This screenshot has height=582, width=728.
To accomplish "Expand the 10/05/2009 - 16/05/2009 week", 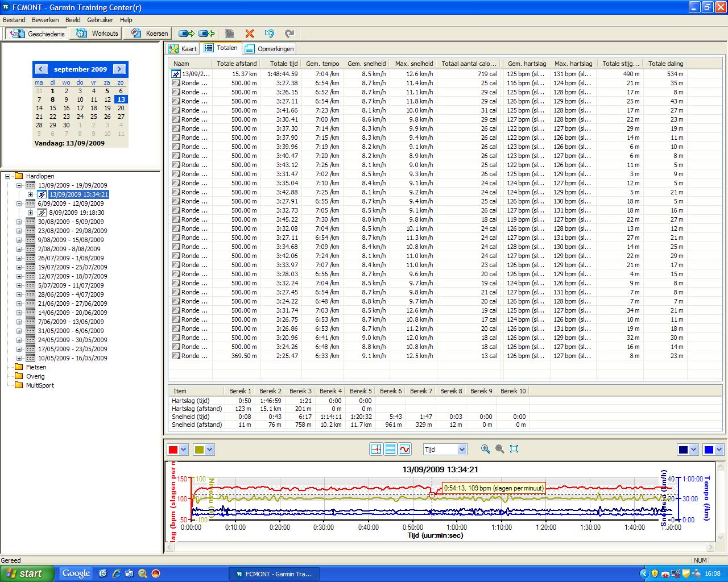I will tap(19, 358).
